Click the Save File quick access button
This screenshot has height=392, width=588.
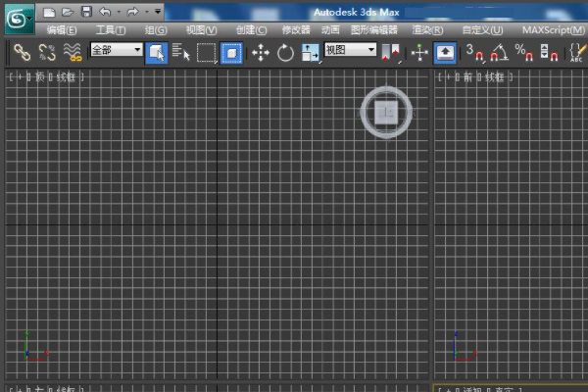(x=86, y=12)
